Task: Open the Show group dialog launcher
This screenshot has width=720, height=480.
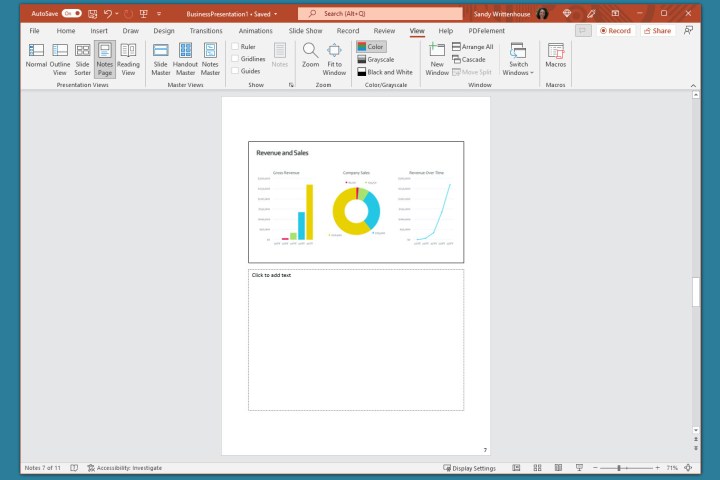Action: (291, 86)
